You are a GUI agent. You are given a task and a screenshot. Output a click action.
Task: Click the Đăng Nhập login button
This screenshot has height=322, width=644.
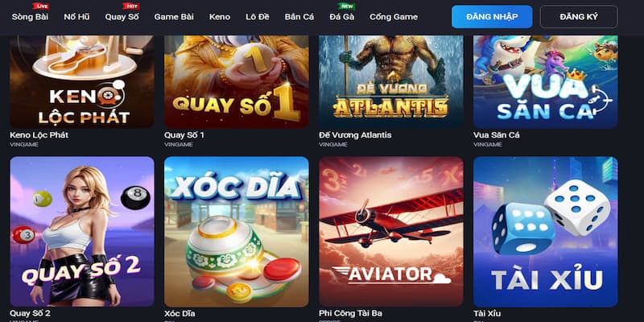point(492,17)
